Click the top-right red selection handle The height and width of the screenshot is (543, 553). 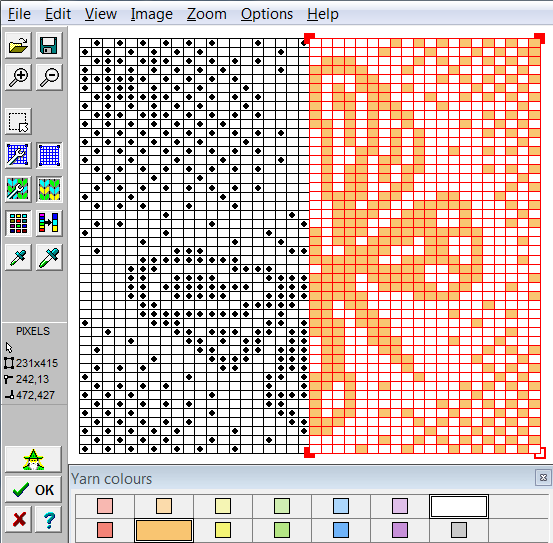(540, 38)
